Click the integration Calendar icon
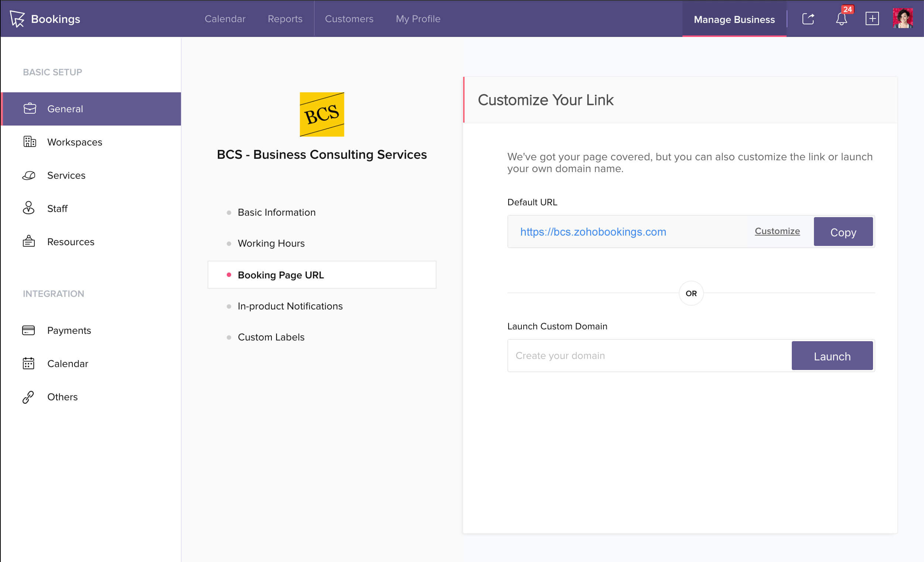924x562 pixels. point(28,363)
